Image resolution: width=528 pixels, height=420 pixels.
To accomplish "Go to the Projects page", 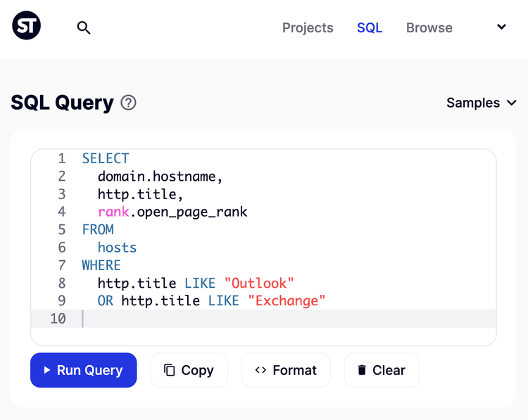I will click(x=308, y=28).
